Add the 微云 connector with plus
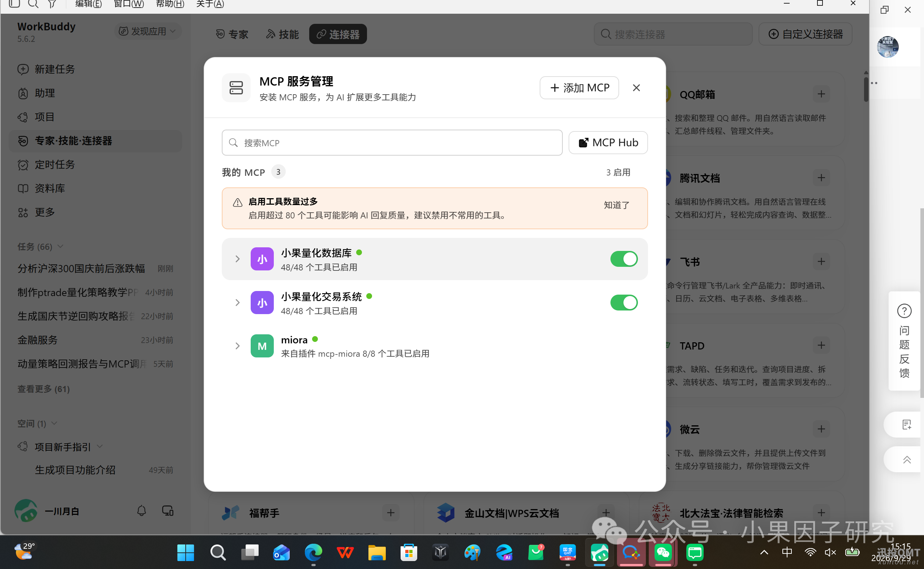The height and width of the screenshot is (569, 924). click(x=821, y=429)
